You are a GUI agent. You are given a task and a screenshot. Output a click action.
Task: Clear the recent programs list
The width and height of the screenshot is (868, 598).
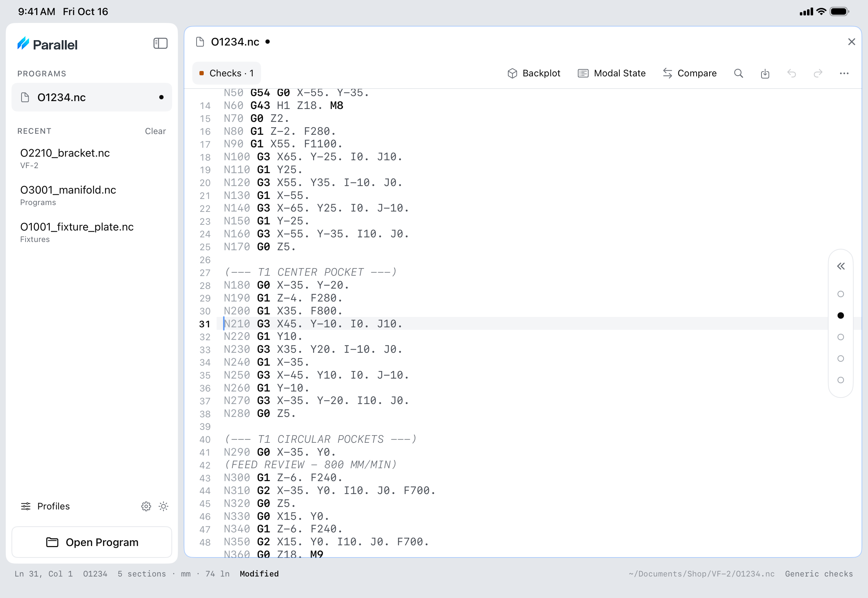pos(155,131)
